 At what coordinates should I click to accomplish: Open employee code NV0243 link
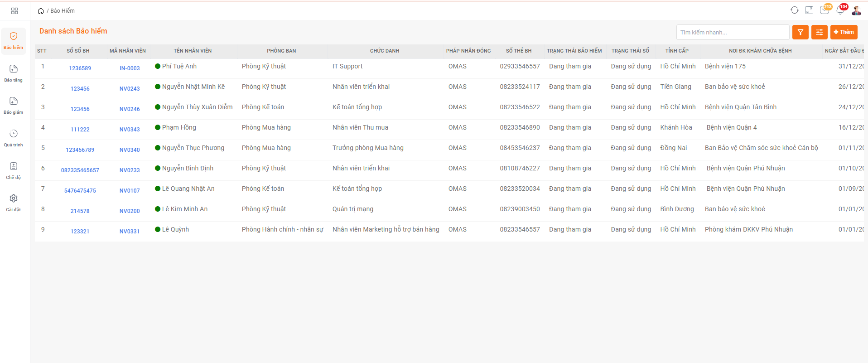130,89
